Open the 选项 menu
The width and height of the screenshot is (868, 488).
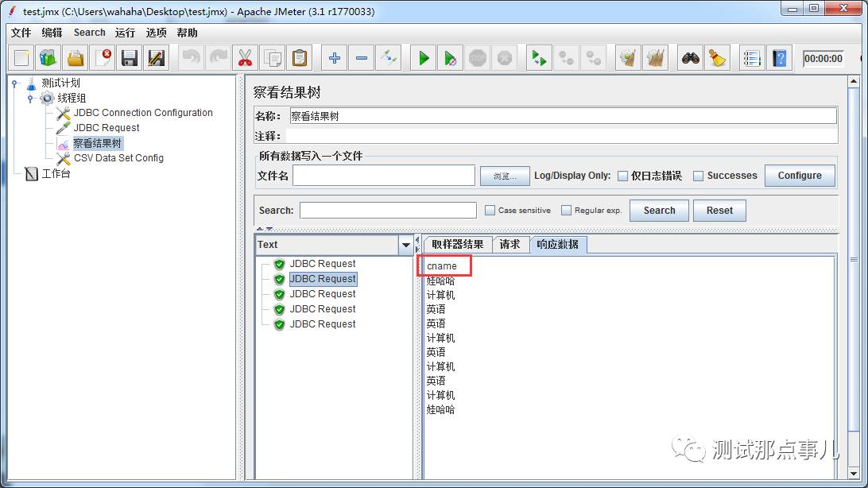point(156,33)
